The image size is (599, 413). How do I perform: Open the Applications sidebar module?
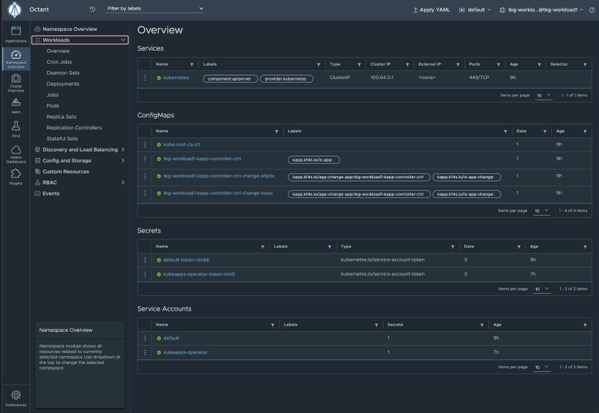click(x=16, y=34)
